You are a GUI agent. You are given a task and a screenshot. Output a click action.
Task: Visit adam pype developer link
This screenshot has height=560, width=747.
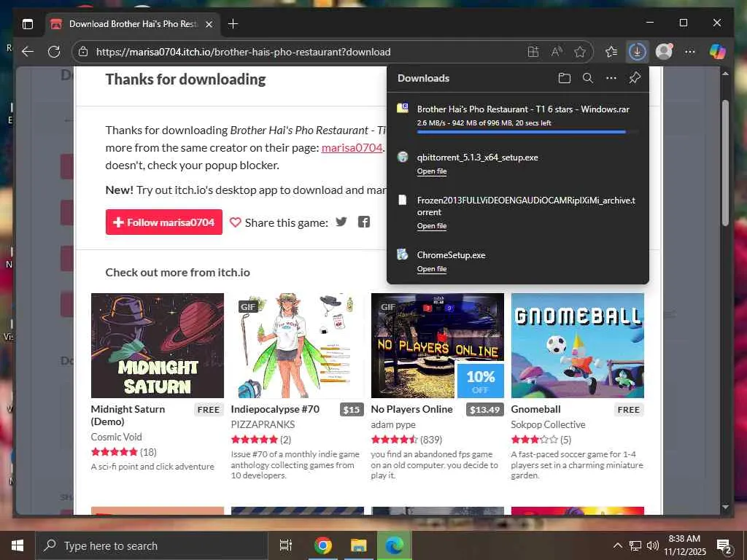coord(393,424)
